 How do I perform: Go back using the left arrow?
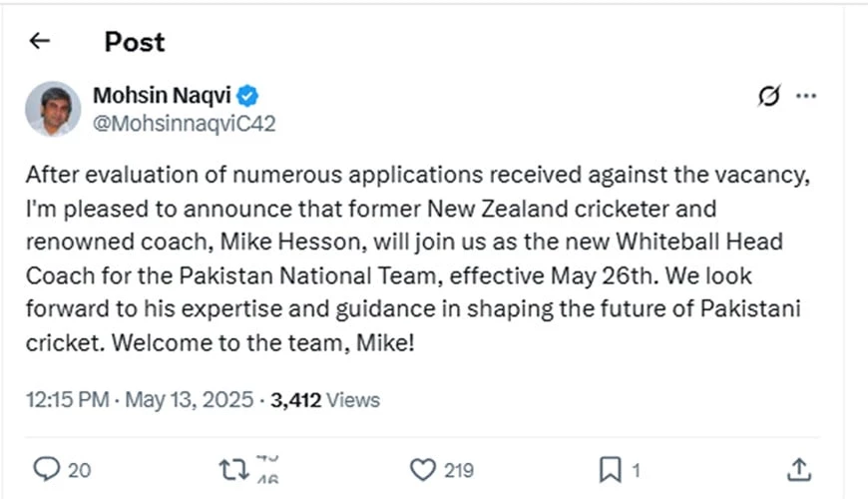click(39, 41)
